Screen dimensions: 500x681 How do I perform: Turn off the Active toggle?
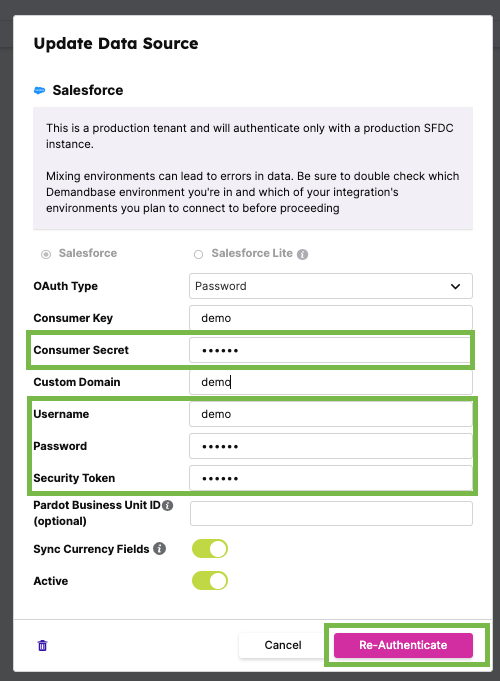[210, 581]
